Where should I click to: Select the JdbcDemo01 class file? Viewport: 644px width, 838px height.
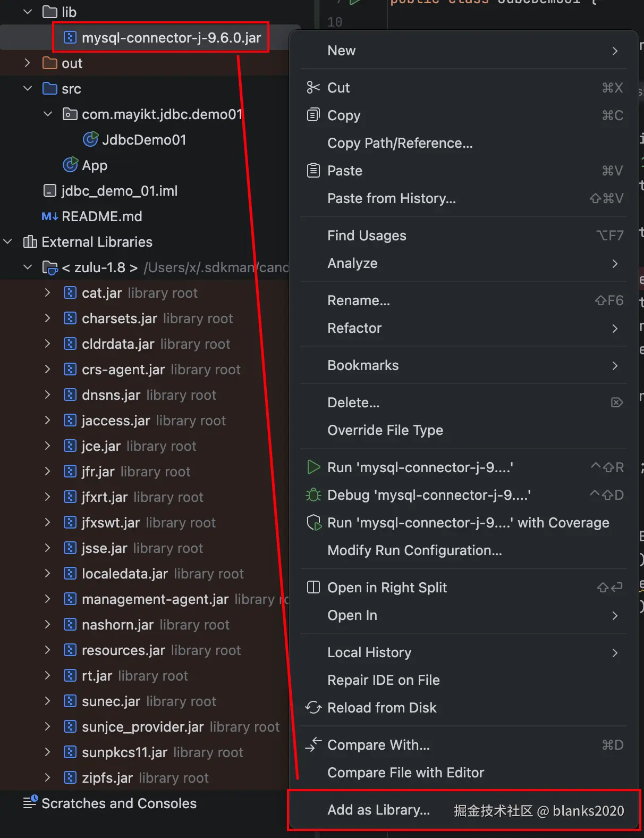click(143, 139)
